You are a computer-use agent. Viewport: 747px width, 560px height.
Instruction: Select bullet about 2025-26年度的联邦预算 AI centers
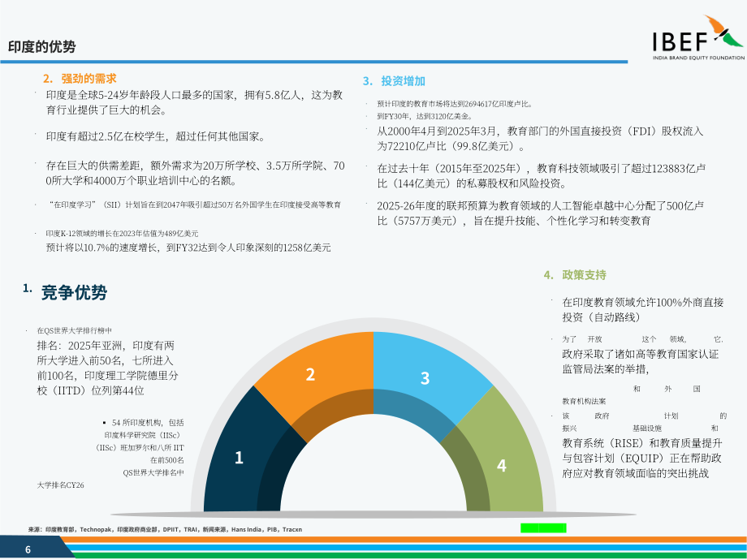coord(540,213)
